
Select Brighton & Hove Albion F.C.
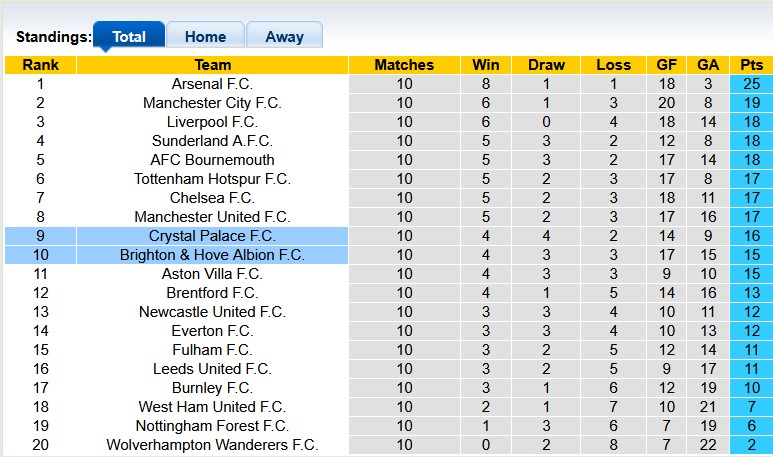212,255
